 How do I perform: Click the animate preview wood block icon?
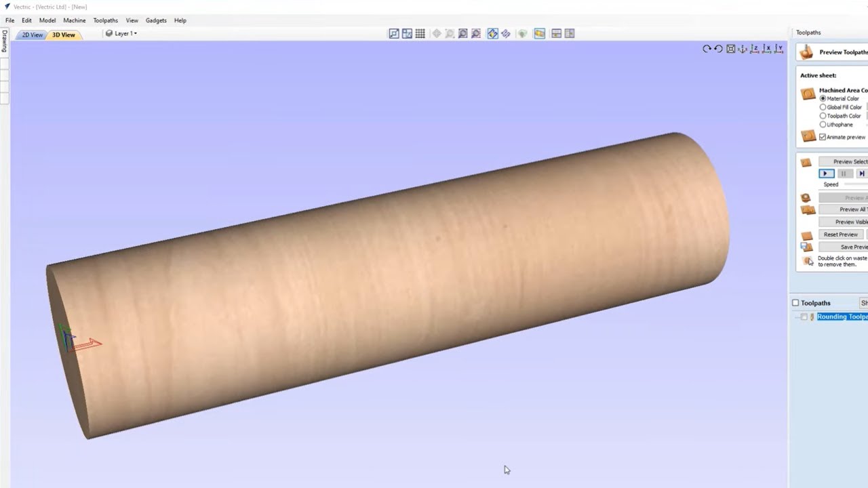pyautogui.click(x=808, y=136)
